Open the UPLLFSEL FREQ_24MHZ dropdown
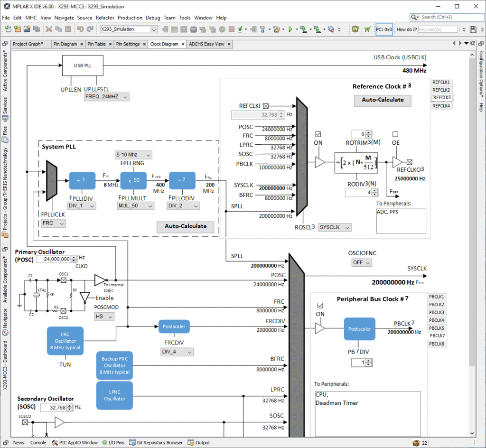 pos(107,97)
